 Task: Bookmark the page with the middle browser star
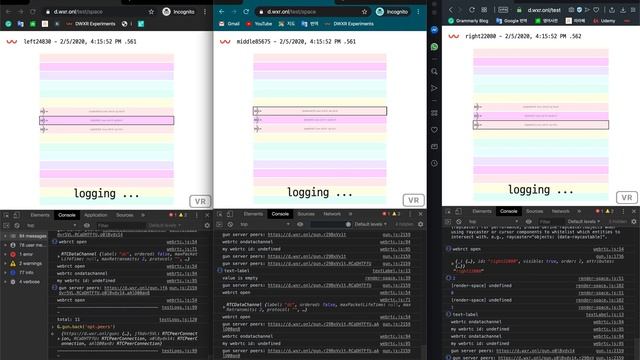tap(364, 12)
